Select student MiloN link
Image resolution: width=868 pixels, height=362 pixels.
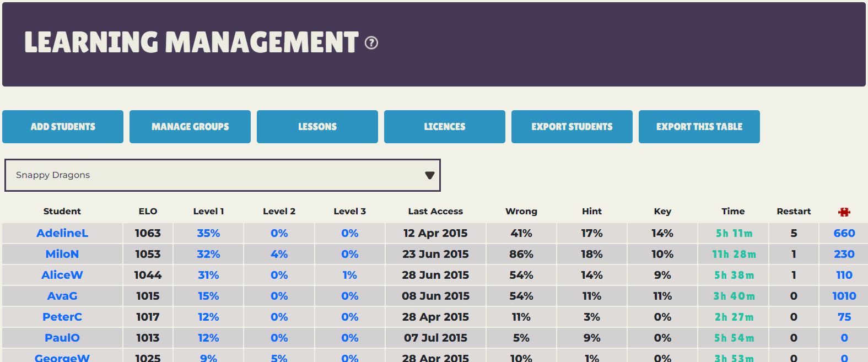click(x=62, y=254)
